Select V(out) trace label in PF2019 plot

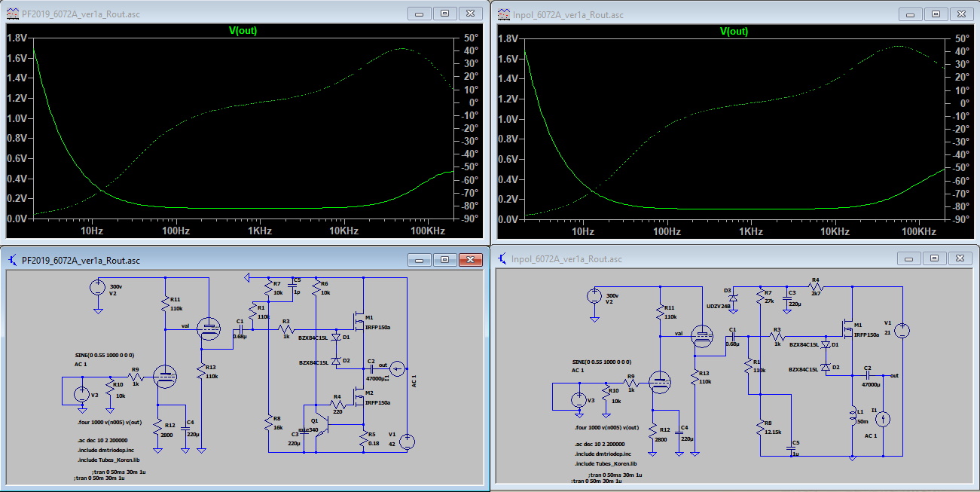(x=243, y=31)
